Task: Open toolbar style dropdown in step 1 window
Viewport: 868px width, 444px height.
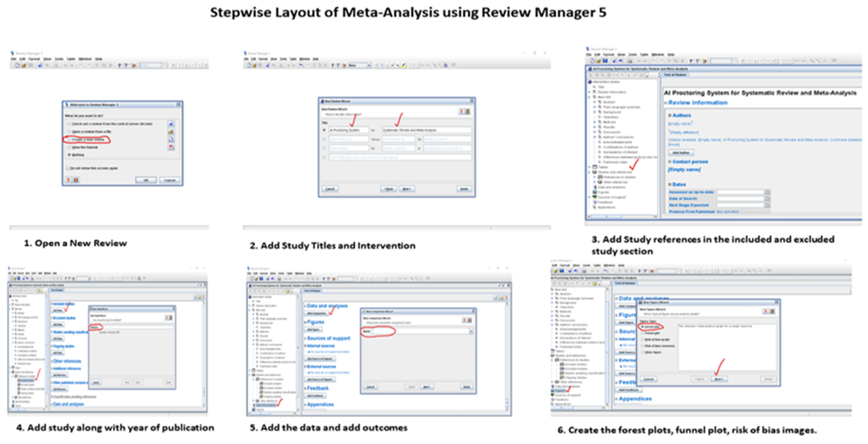Action: click(x=164, y=65)
